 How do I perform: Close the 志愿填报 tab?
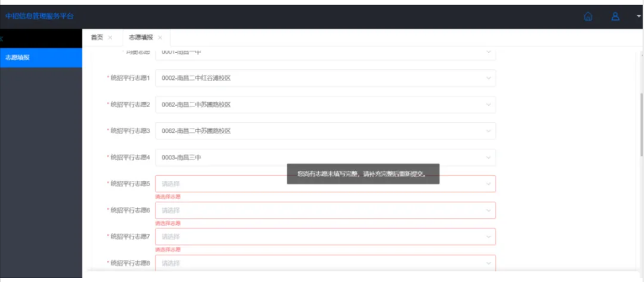[x=160, y=38]
